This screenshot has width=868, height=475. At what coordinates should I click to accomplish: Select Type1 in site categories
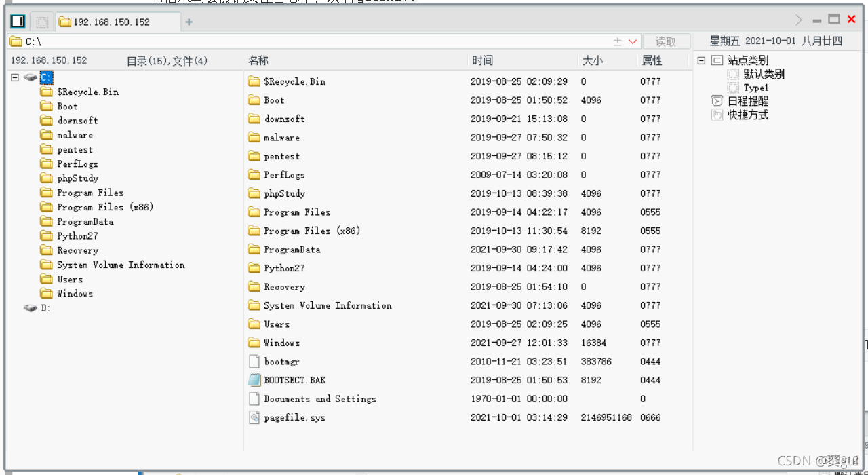756,88
